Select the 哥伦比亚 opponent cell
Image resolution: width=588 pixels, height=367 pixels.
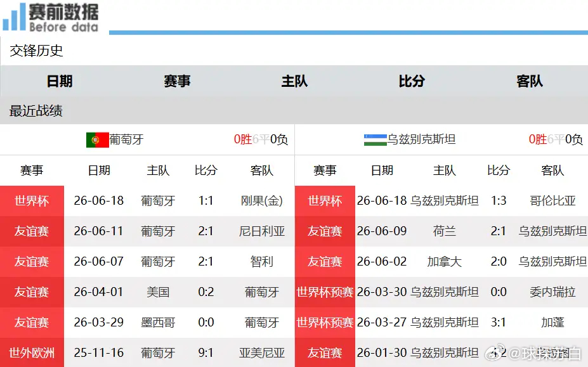pyautogui.click(x=552, y=201)
